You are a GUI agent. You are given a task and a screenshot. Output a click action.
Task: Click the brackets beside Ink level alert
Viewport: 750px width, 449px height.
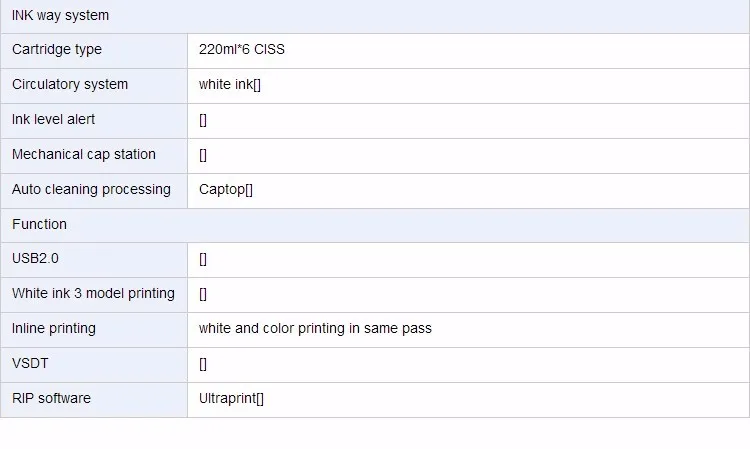(203, 120)
